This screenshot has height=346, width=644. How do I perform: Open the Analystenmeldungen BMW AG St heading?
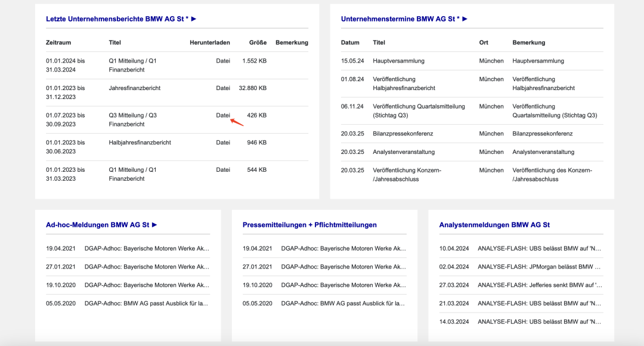(x=494, y=225)
